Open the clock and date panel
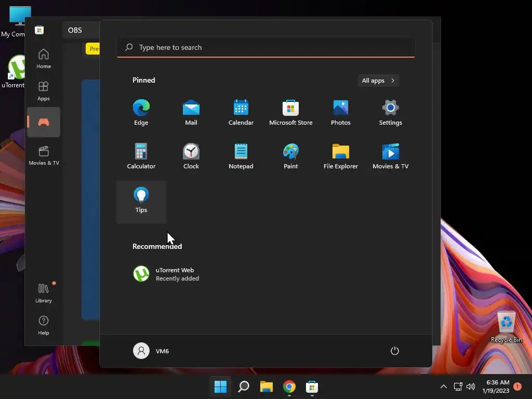This screenshot has height=399, width=532. point(496,387)
